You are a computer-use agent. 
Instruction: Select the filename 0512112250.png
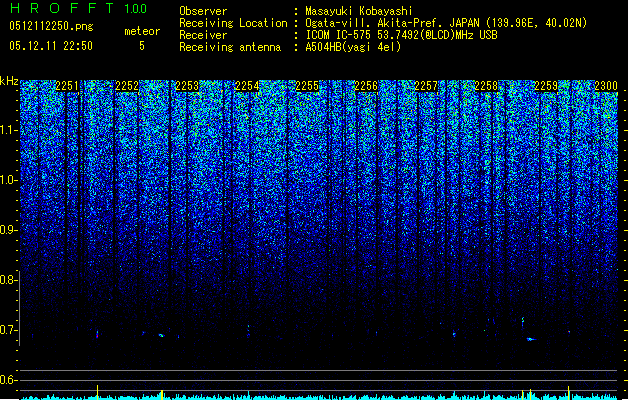pyautogui.click(x=51, y=26)
